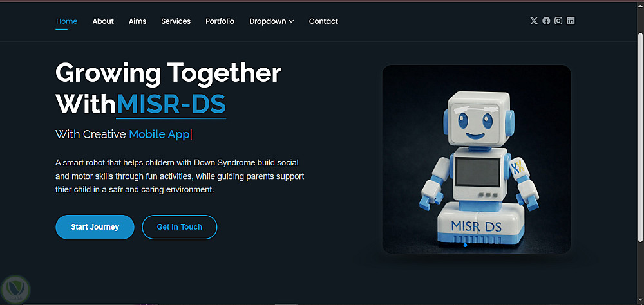644x305 pixels.
Task: Expand the Dropdown menu in the navbar
Action: (272, 21)
